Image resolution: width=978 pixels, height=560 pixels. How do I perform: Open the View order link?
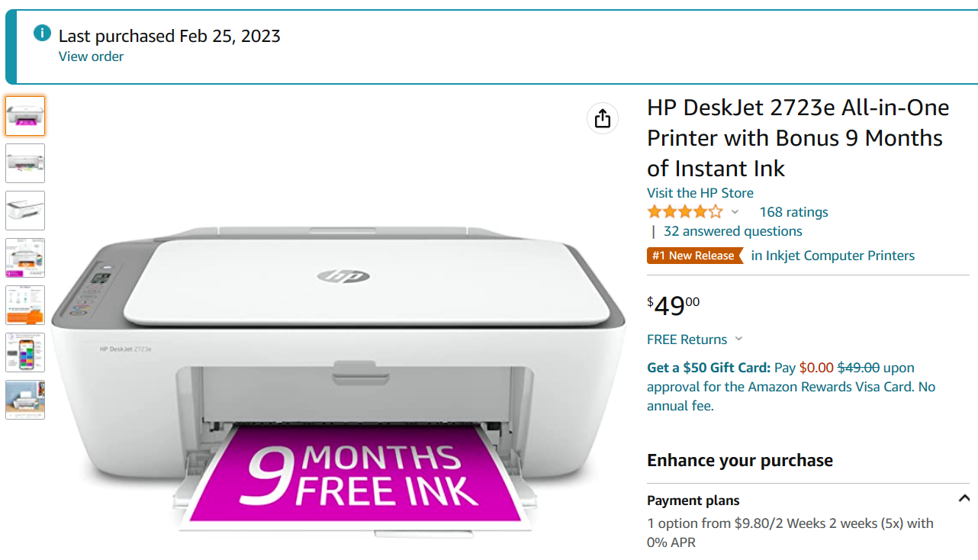(91, 56)
